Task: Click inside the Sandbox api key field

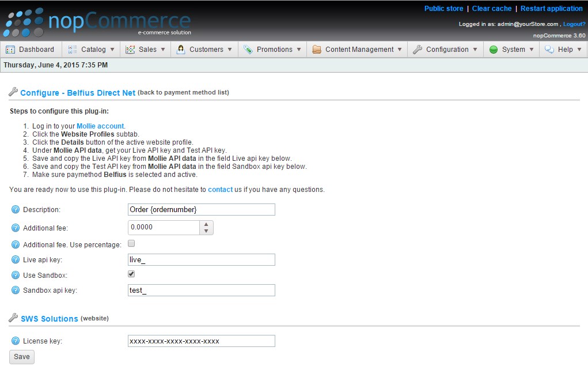Action: 201,290
